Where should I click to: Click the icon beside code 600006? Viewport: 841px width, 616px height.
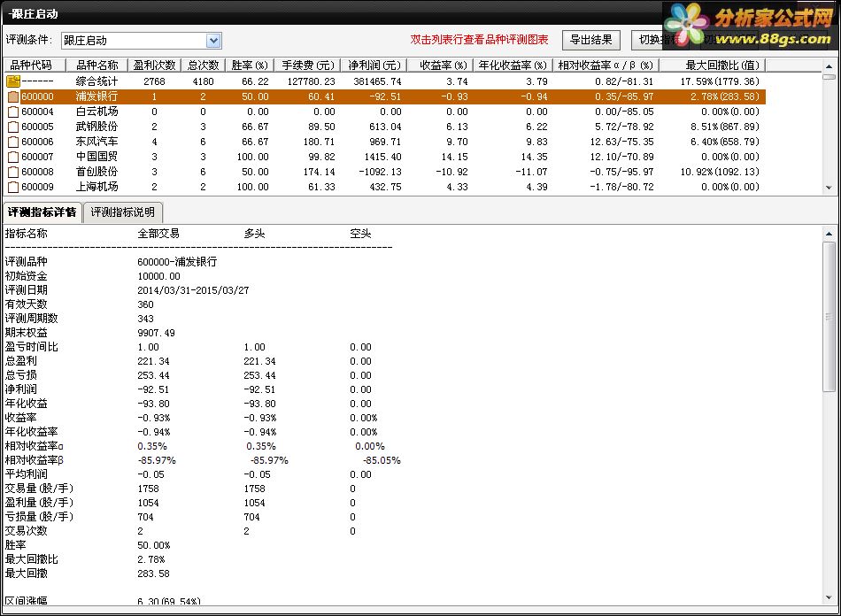click(x=13, y=142)
